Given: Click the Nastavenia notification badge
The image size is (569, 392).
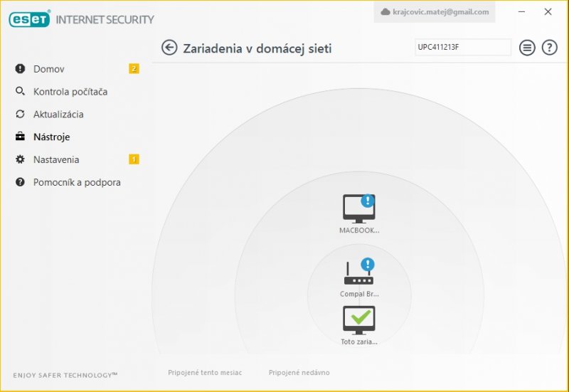Looking at the screenshot, I should pos(134,159).
